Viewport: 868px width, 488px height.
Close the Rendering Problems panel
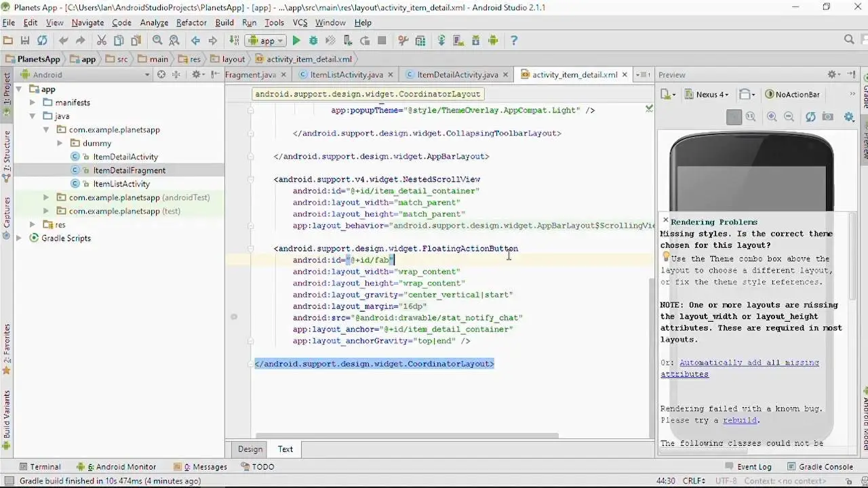[665, 220]
